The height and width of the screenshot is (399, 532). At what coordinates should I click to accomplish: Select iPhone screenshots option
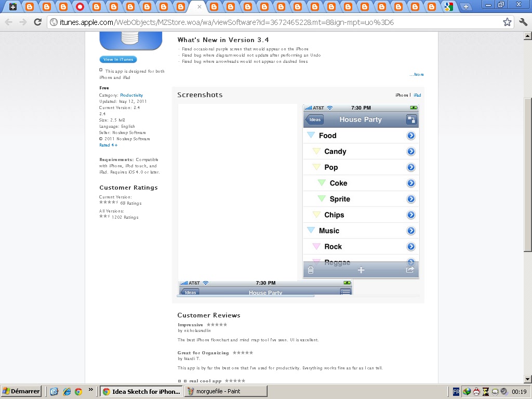[402, 96]
